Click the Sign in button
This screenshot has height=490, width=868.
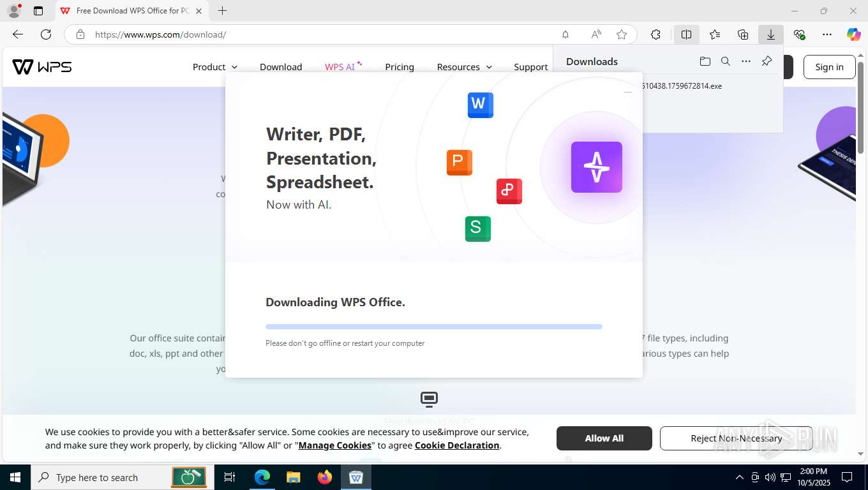pyautogui.click(x=829, y=66)
